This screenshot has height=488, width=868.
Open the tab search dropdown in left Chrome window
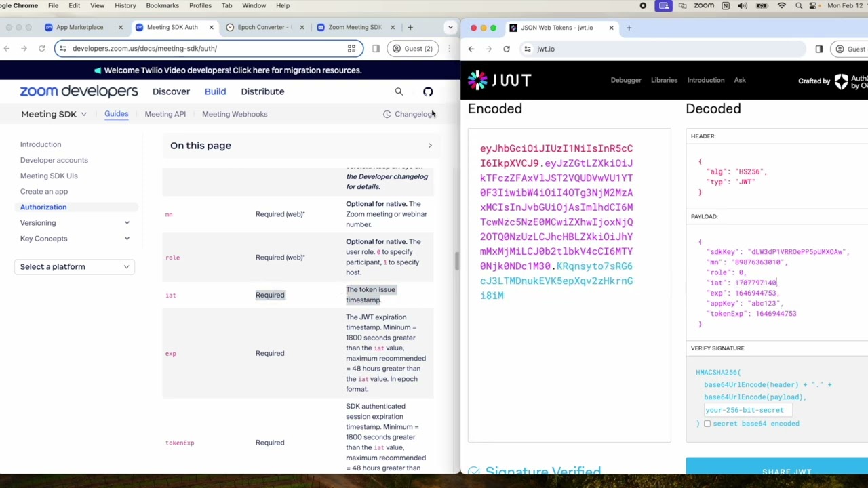450,27
